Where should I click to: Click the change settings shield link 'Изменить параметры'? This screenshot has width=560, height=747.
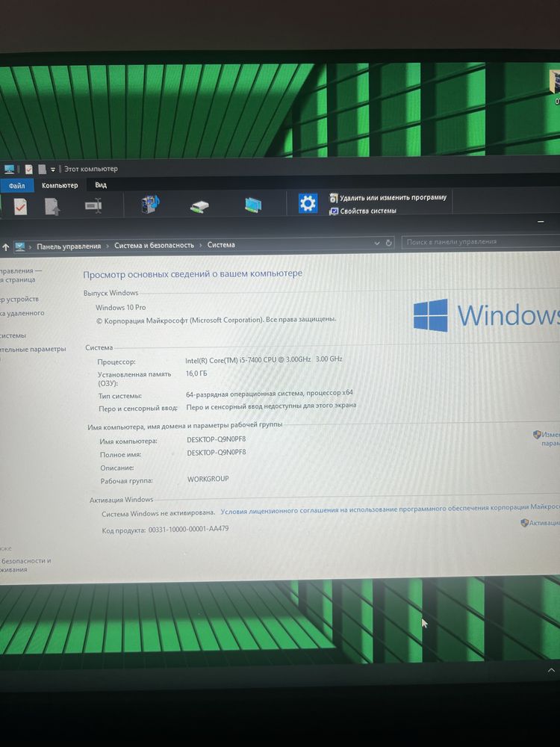[547, 438]
